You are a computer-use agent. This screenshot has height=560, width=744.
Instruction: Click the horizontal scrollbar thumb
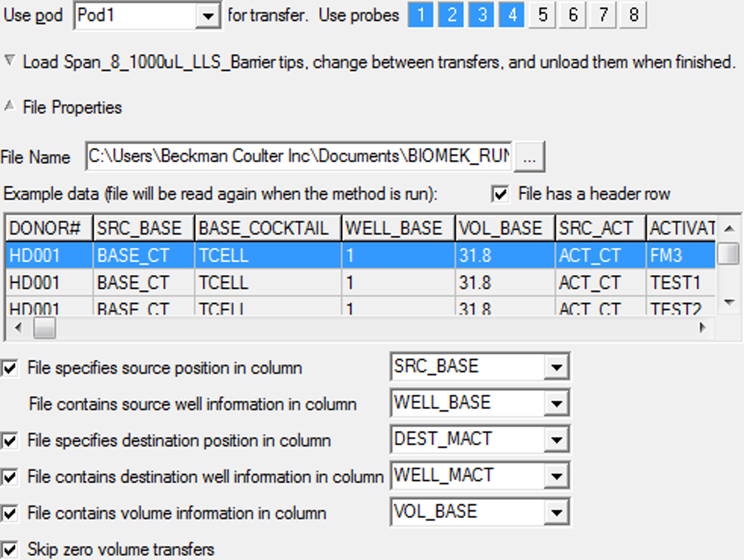43,328
